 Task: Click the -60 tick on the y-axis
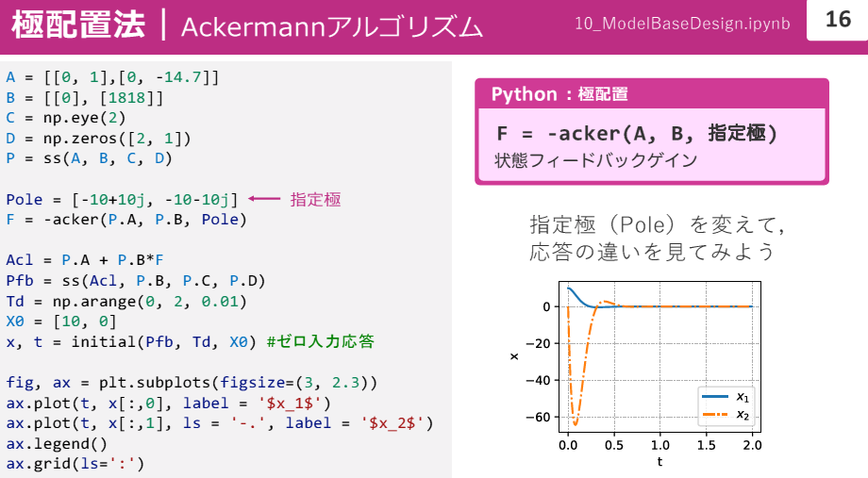tap(539, 417)
